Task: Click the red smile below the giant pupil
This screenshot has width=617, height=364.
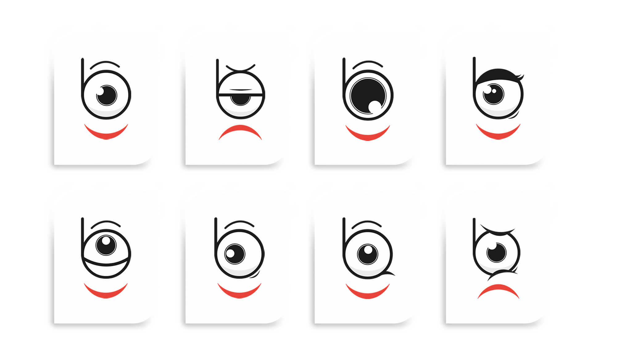Action: [368, 133]
